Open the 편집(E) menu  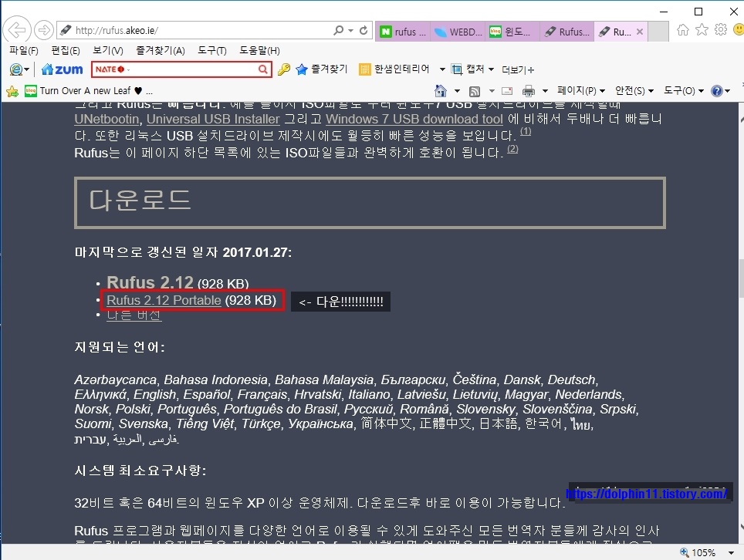click(x=66, y=50)
